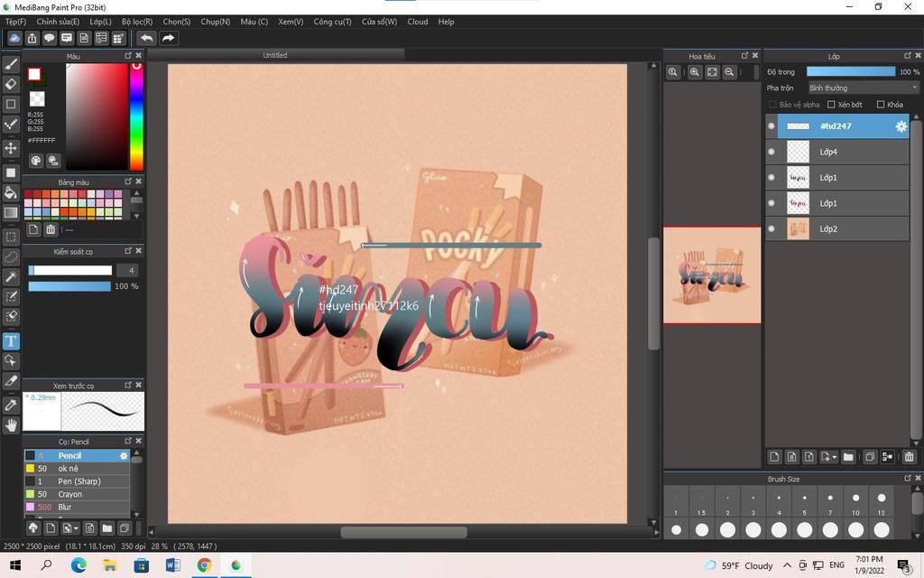Select the Bucket fill tool
This screenshot has height=578, width=924.
[11, 192]
